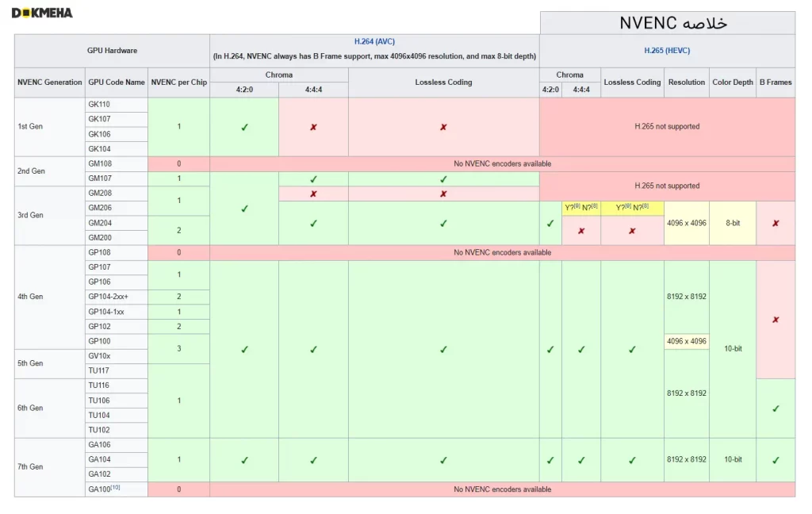The width and height of the screenshot is (812, 514).
Task: Click the "8-bit" color depth cell
Action: coord(733,223)
